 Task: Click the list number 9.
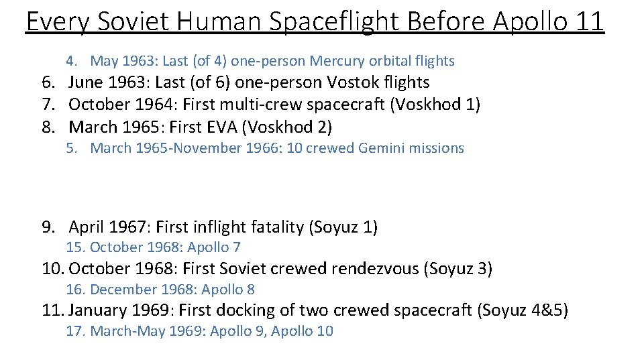tap(48, 227)
